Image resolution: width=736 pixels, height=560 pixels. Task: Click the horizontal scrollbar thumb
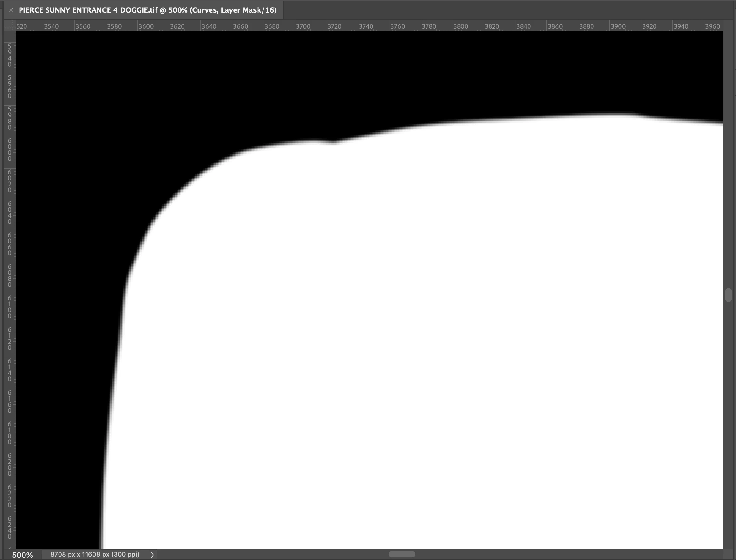[x=401, y=554]
